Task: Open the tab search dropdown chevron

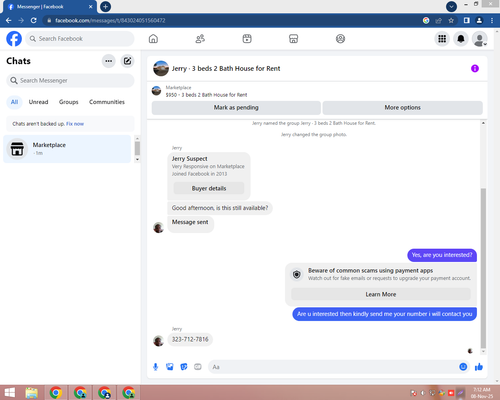Action: 451,7
